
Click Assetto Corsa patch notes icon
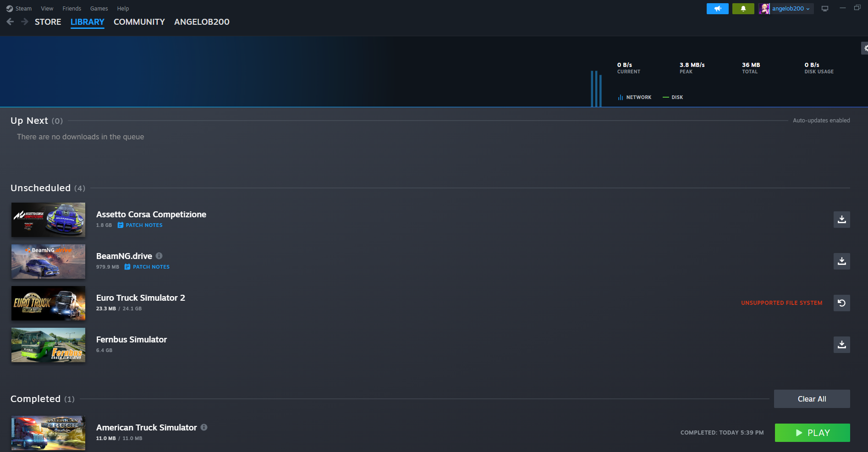(121, 225)
